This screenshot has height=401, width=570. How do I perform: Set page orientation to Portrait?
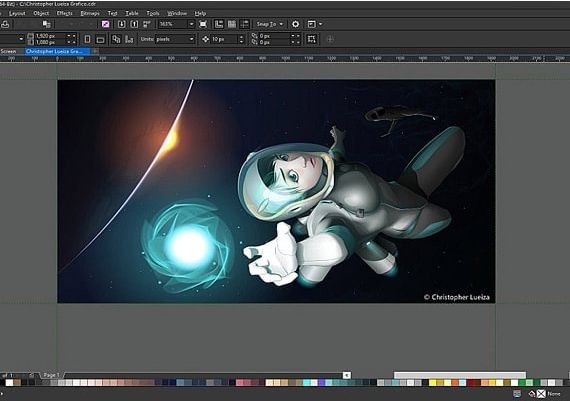tap(87, 39)
